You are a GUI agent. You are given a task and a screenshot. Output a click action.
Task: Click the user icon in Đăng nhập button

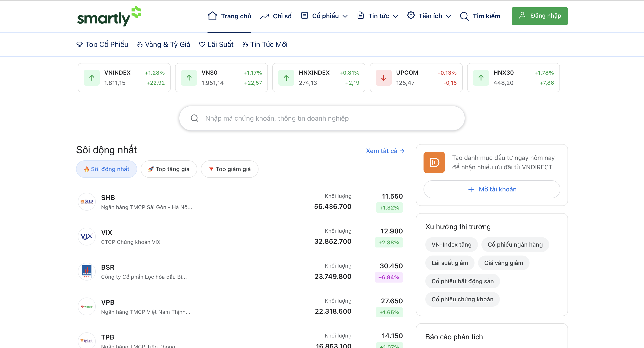coord(522,15)
